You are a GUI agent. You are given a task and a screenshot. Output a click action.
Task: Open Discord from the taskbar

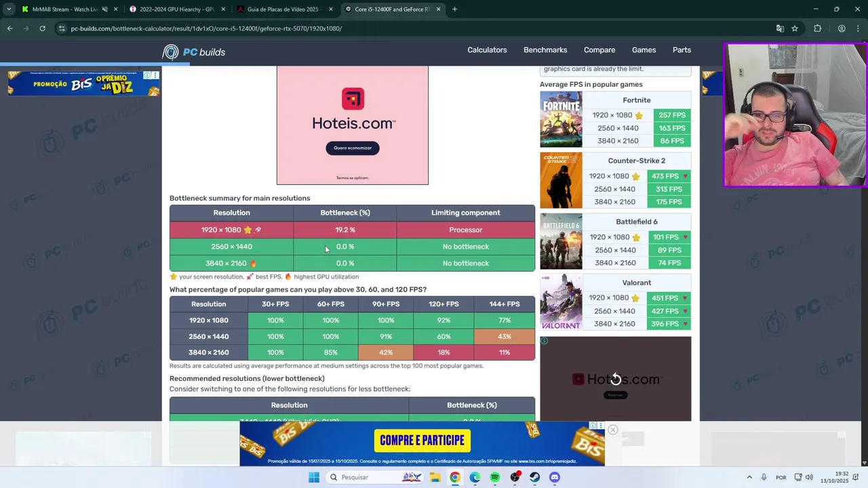[x=555, y=477]
